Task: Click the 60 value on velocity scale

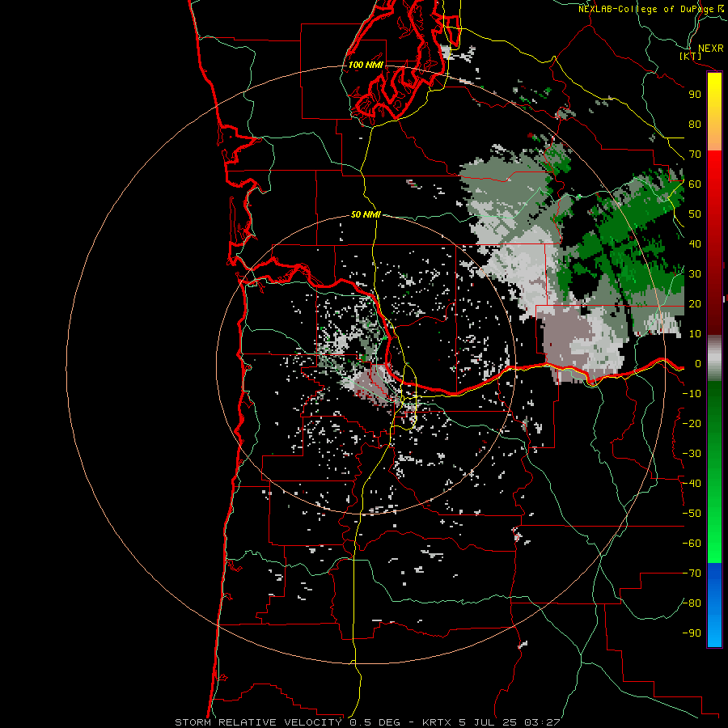Action: click(695, 184)
